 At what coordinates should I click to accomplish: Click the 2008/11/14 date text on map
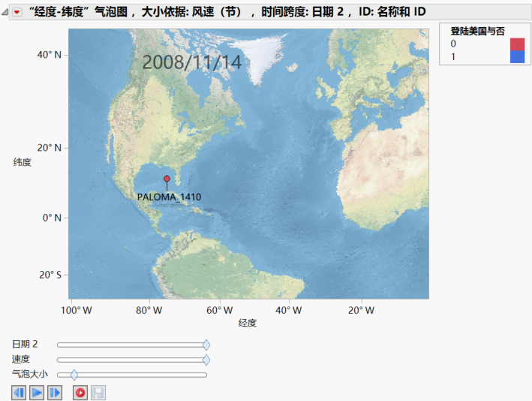[192, 62]
